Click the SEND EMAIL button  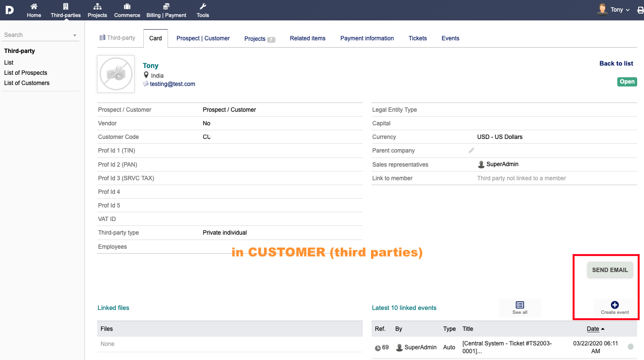coord(610,270)
